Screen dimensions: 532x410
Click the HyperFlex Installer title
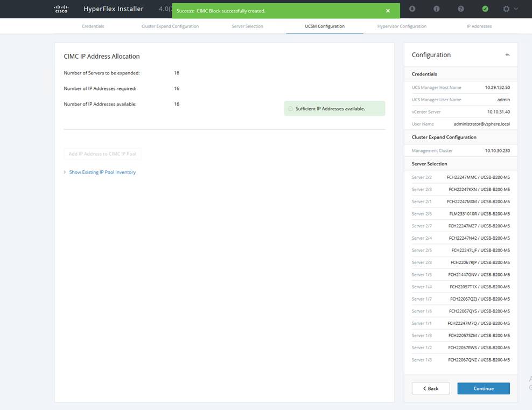[113, 9]
